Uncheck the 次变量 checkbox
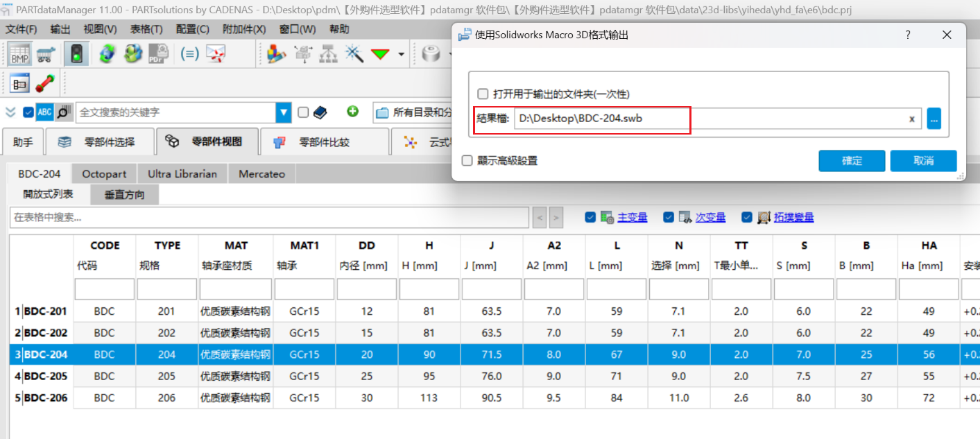The height and width of the screenshot is (439, 980). [669, 217]
